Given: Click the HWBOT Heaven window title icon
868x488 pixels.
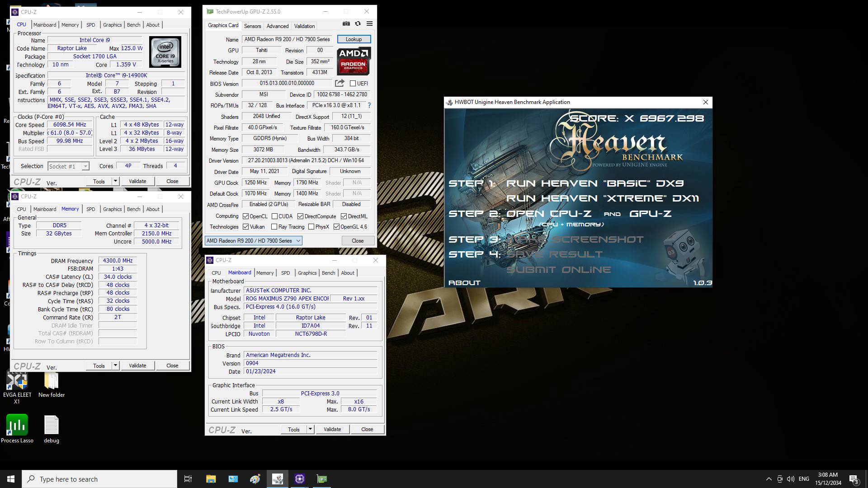Looking at the screenshot, I should [449, 102].
